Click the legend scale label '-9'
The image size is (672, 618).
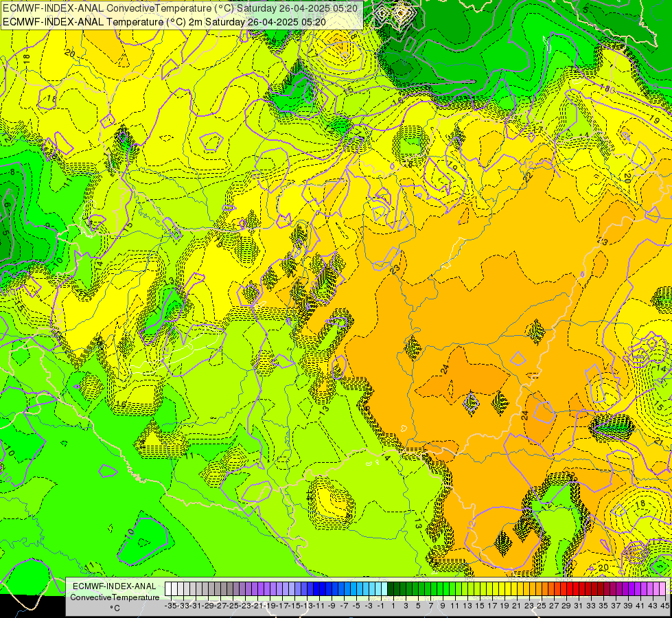(332, 606)
